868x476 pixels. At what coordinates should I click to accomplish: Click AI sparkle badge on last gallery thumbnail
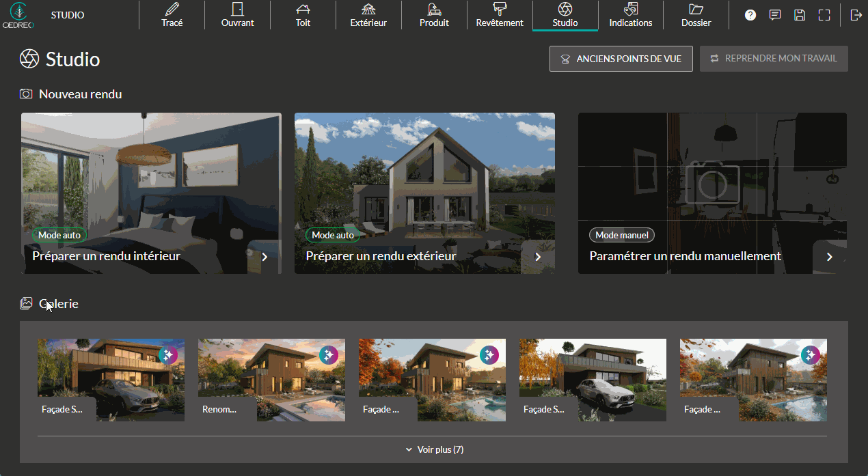click(x=811, y=355)
